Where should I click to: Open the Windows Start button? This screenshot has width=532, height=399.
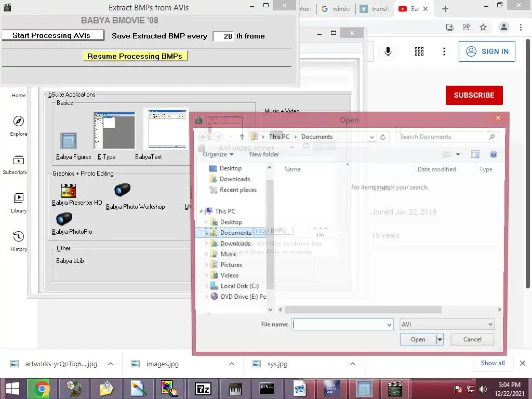coord(12,389)
